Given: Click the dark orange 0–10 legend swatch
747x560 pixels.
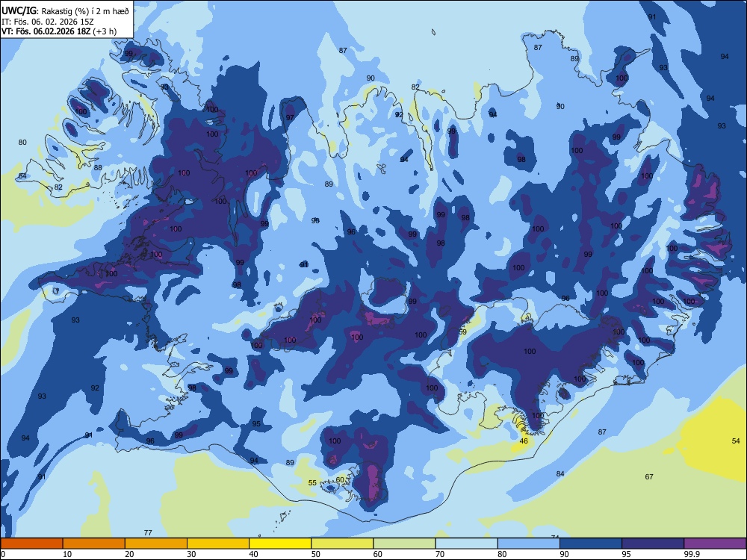Looking at the screenshot, I should (x=31, y=544).
